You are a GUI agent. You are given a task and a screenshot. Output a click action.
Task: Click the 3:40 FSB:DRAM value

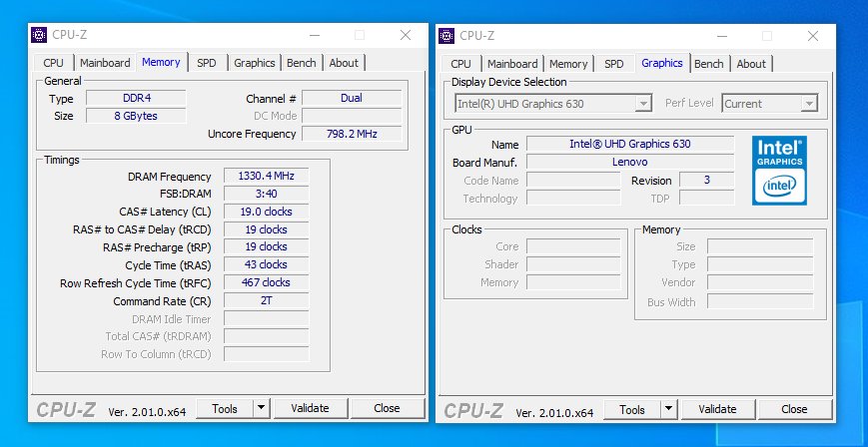(x=267, y=194)
